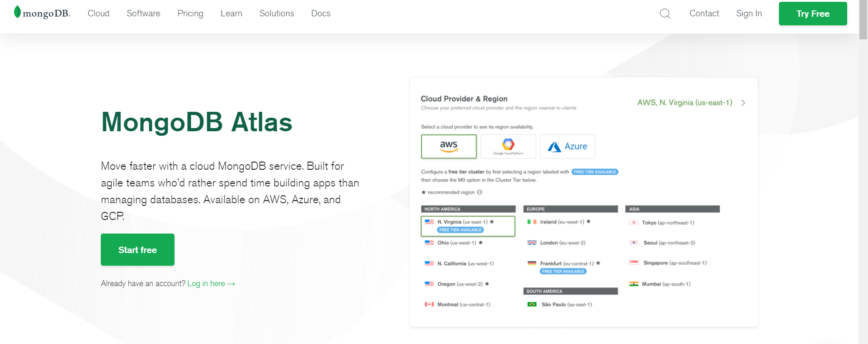Click FREE TIER AVAILABLE badge under Frankfurt

[563, 271]
